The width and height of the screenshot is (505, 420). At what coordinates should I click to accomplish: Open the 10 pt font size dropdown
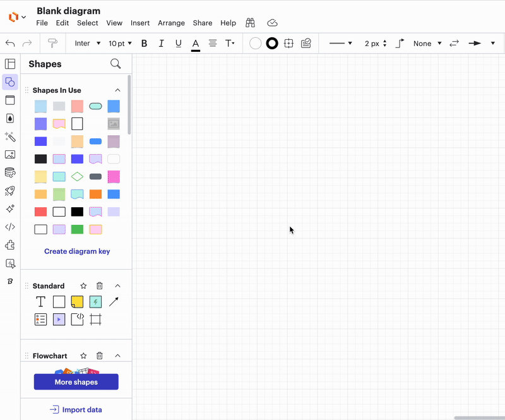[x=120, y=43]
